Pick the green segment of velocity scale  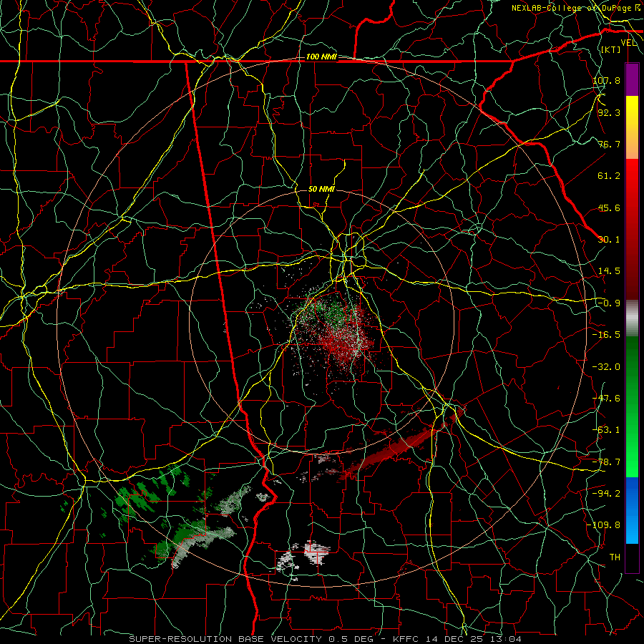click(632, 406)
